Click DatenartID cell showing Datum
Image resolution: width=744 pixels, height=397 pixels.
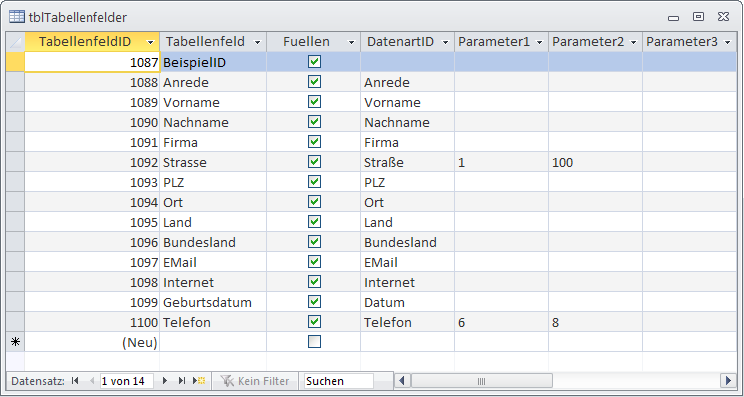point(408,302)
